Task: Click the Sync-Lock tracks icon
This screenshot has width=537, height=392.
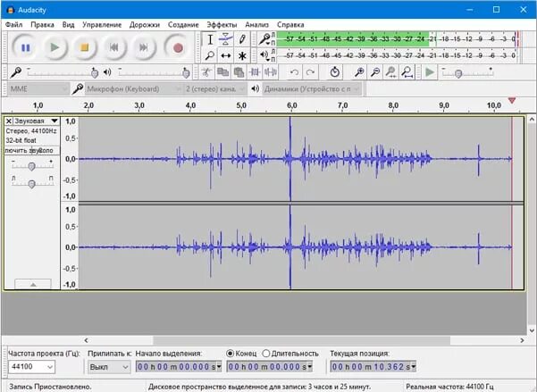Action: tap(334, 72)
